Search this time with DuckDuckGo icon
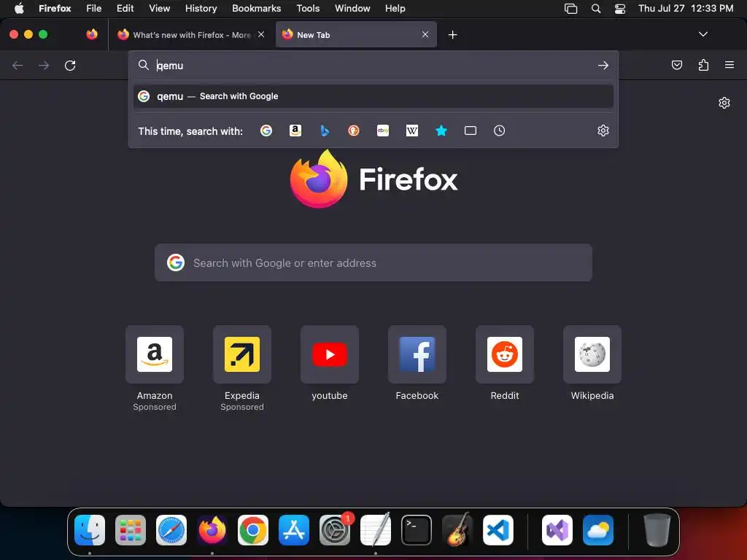Image resolution: width=747 pixels, height=560 pixels. pyautogui.click(x=354, y=131)
